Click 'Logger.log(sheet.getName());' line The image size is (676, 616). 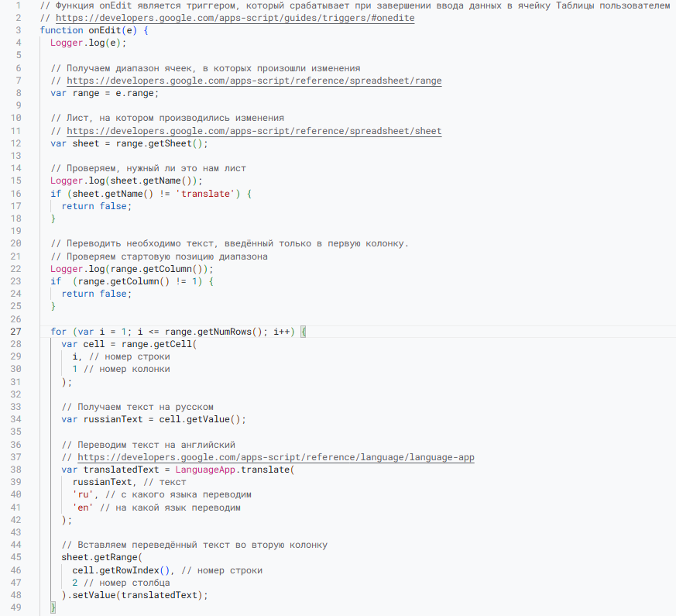(x=126, y=181)
